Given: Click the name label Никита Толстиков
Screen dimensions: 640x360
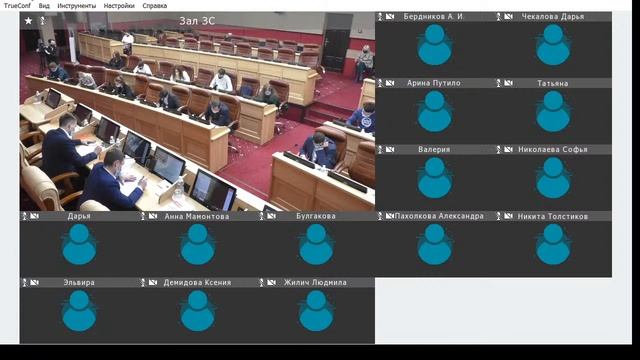Looking at the screenshot, I should 553,216.
